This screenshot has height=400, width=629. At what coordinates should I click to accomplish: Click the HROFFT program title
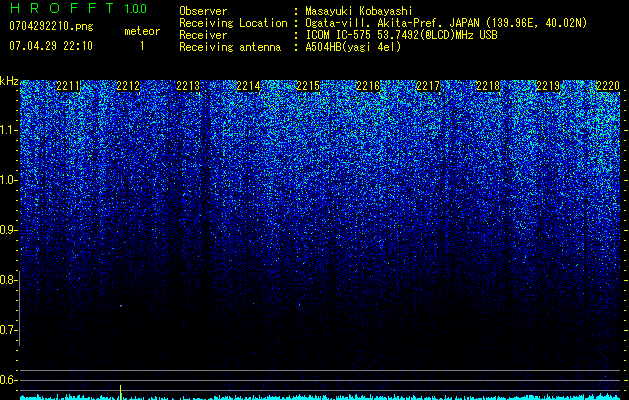tap(63, 8)
